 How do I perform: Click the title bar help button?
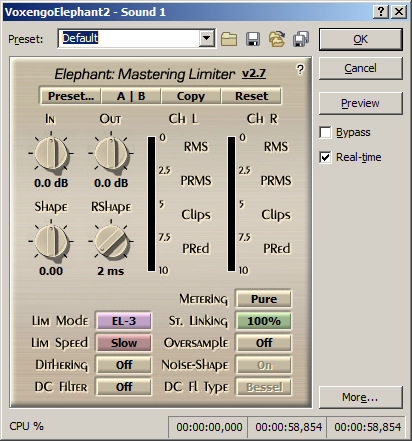click(381, 12)
